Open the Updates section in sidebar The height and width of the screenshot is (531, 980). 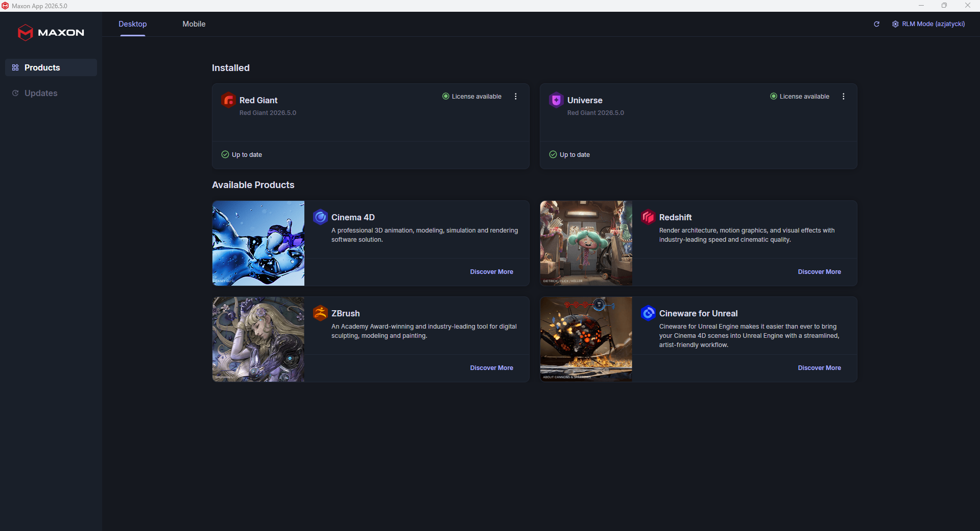tap(51, 93)
